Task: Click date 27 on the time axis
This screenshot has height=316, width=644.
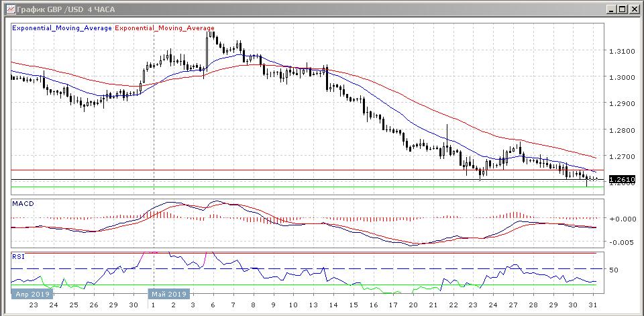Action: [514, 305]
